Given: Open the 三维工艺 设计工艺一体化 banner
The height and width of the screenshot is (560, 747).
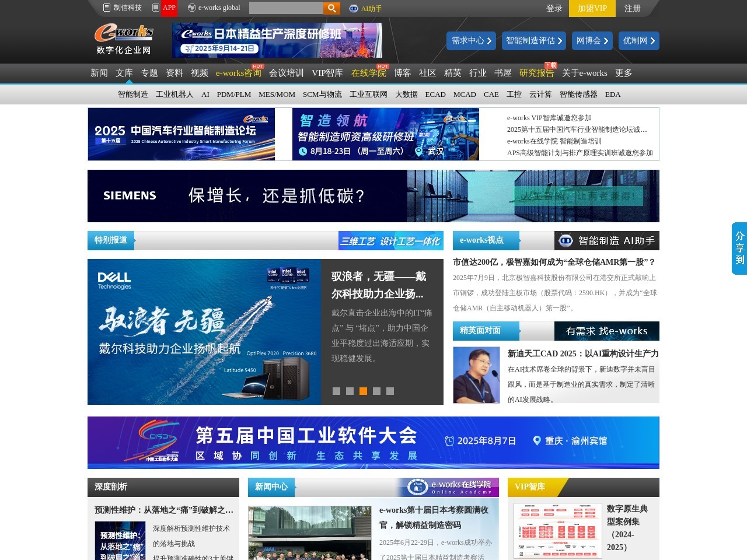Looking at the screenshot, I should pos(391,241).
